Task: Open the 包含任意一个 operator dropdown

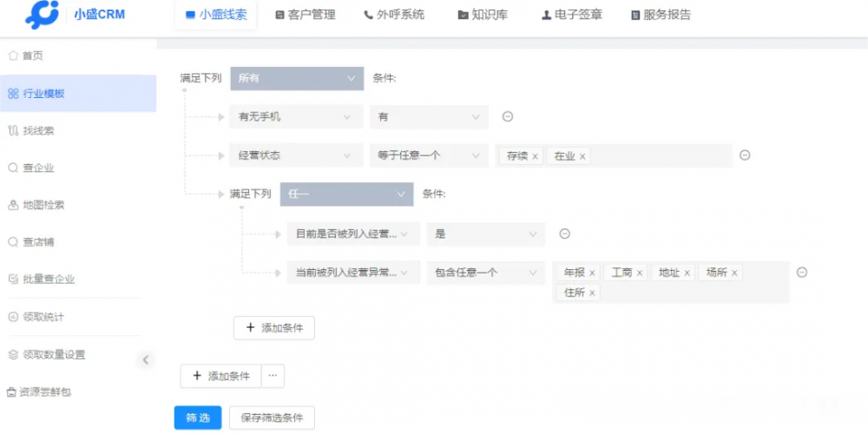Action: (486, 273)
